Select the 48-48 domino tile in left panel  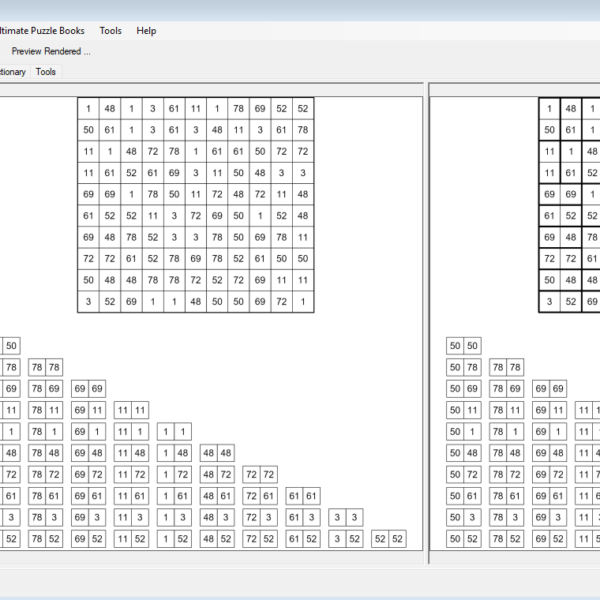(x=217, y=453)
